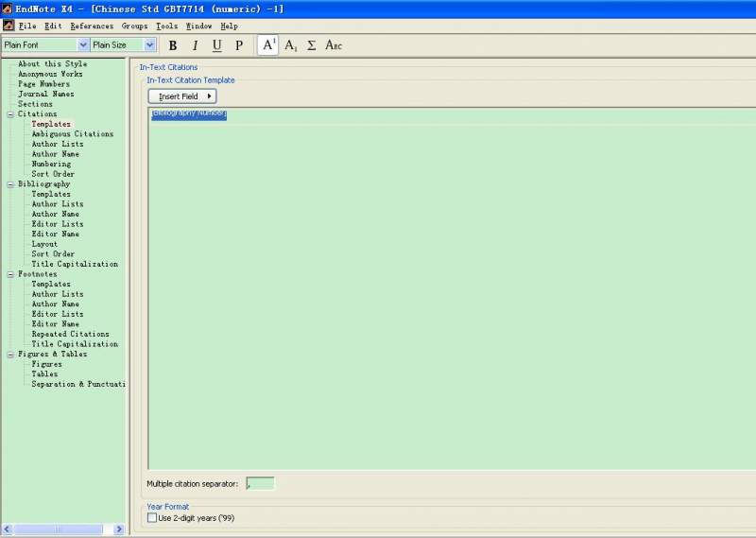Select Anonymous Works in tree
This screenshot has width=756, height=538.
[x=50, y=74]
